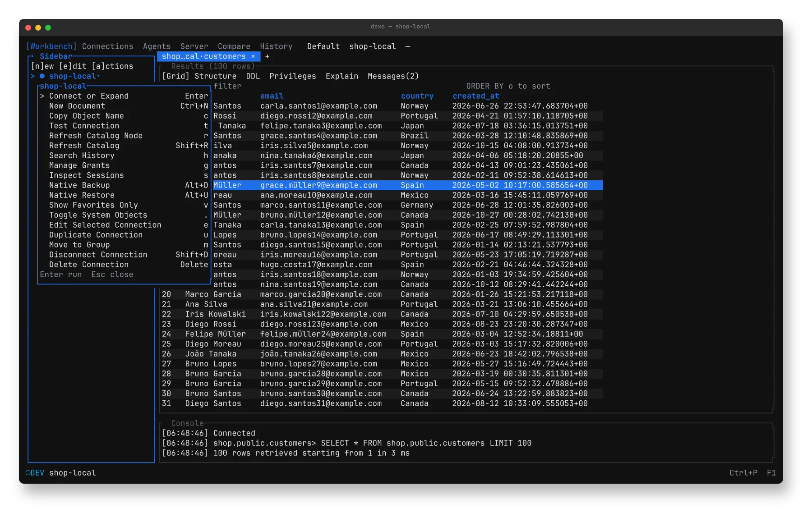Start Native Backup from the menu
The width and height of the screenshot is (812, 522).
click(124, 185)
